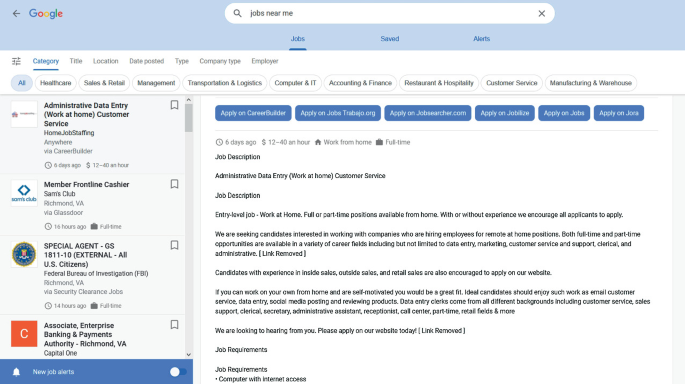Click HomeJobStaffing company logo thumbnail
This screenshot has height=384, width=685.
coord(24,114)
